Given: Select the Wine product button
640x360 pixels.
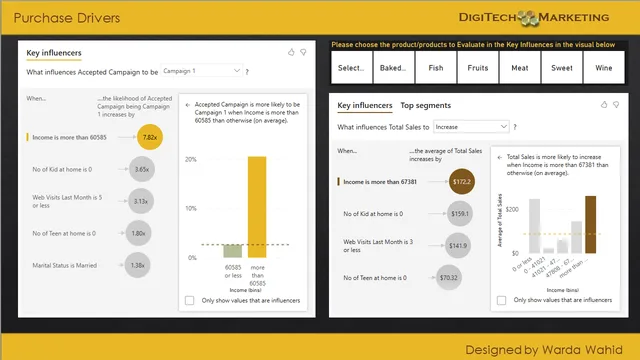Looking at the screenshot, I should (x=604, y=68).
